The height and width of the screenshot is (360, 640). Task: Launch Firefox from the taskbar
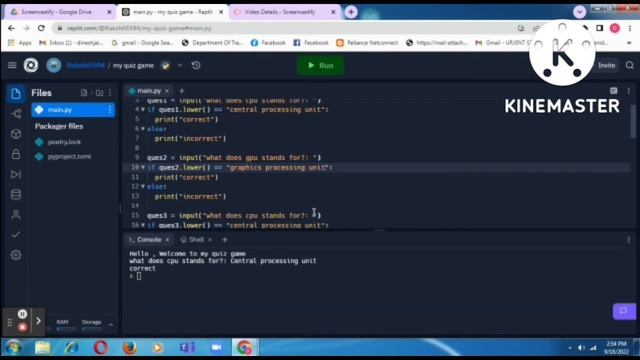(130, 347)
